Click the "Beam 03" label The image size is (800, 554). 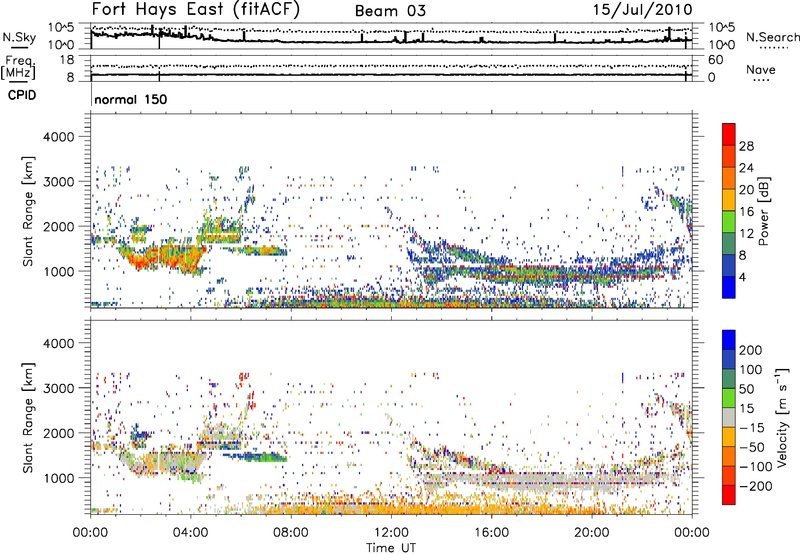[x=390, y=11]
